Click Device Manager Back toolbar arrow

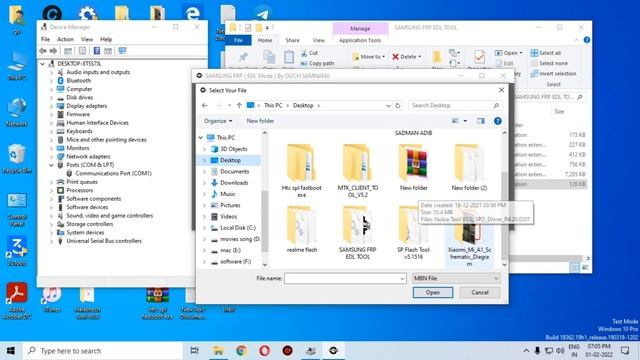[x=43, y=51]
